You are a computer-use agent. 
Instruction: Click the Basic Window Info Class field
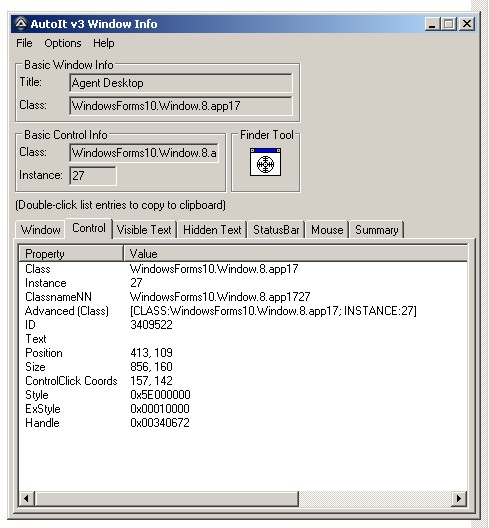pos(181,106)
